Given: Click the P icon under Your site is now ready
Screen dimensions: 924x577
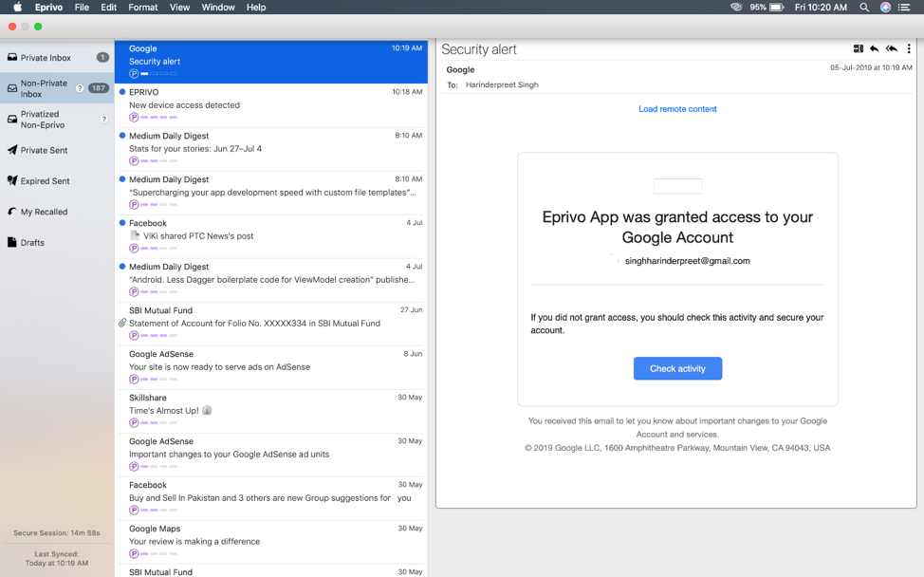Looking at the screenshot, I should [135, 379].
